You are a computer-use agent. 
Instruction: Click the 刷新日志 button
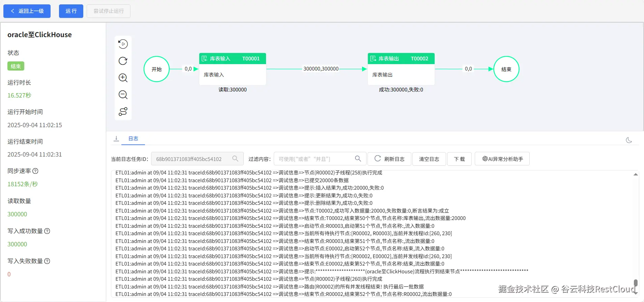[x=389, y=159]
